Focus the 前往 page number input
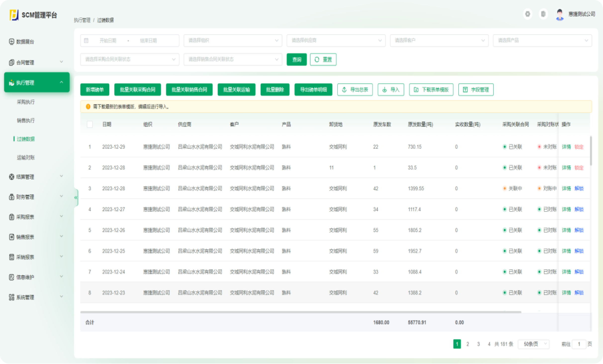Screen dimensions: 603x364 coord(579,344)
